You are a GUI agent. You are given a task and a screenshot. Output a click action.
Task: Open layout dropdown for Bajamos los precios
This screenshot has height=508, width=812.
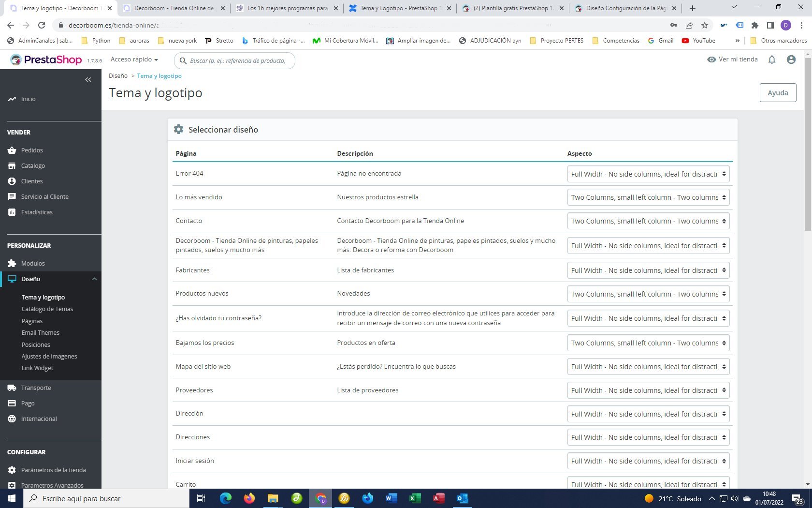[x=648, y=343]
